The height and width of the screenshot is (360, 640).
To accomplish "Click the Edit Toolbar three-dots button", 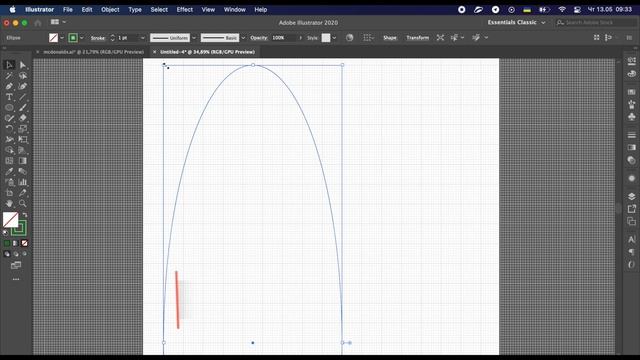I will pyautogui.click(x=16, y=280).
